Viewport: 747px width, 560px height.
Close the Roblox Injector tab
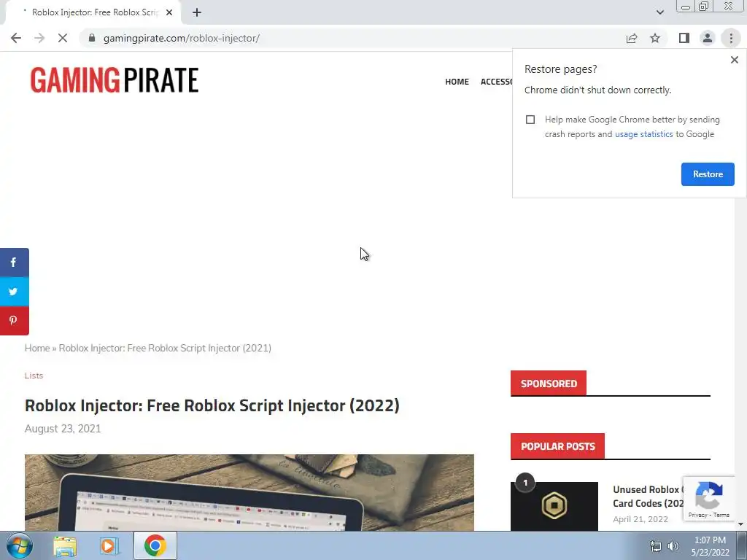(169, 12)
